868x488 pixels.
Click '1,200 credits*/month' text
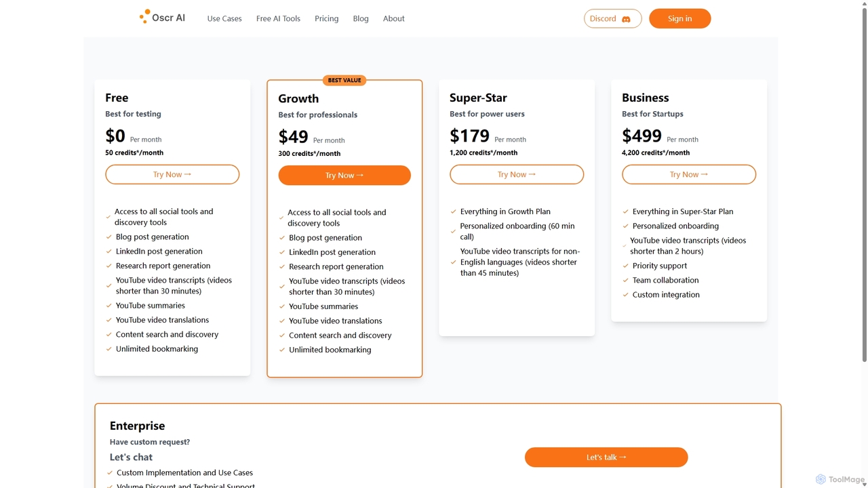pos(484,152)
